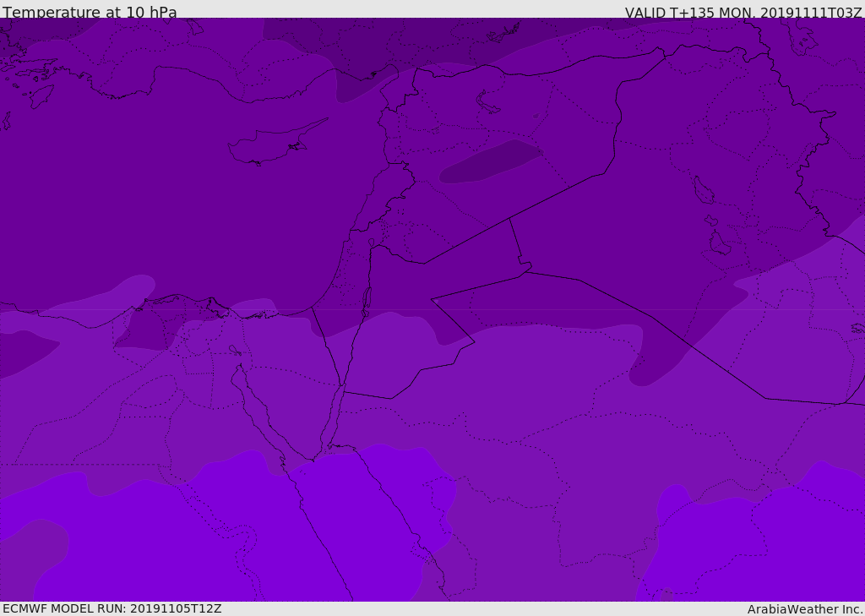Click the 'ECMWF' text in the footer

(x=25, y=608)
